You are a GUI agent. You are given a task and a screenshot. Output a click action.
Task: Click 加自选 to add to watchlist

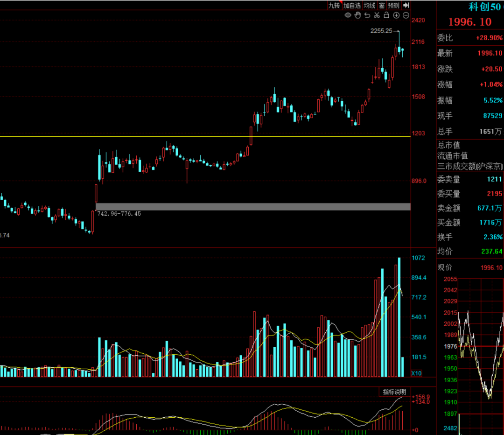352,5
